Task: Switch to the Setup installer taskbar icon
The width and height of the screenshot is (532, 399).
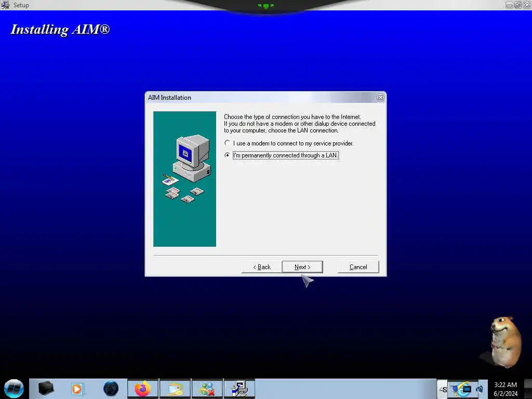Action: click(240, 389)
